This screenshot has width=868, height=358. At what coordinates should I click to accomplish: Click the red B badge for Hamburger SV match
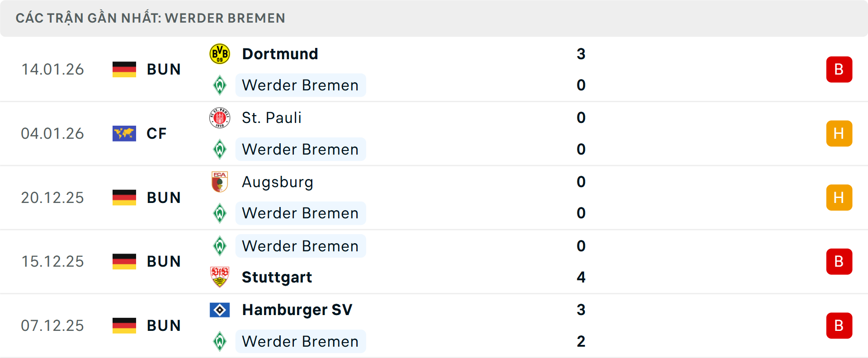coord(840,325)
